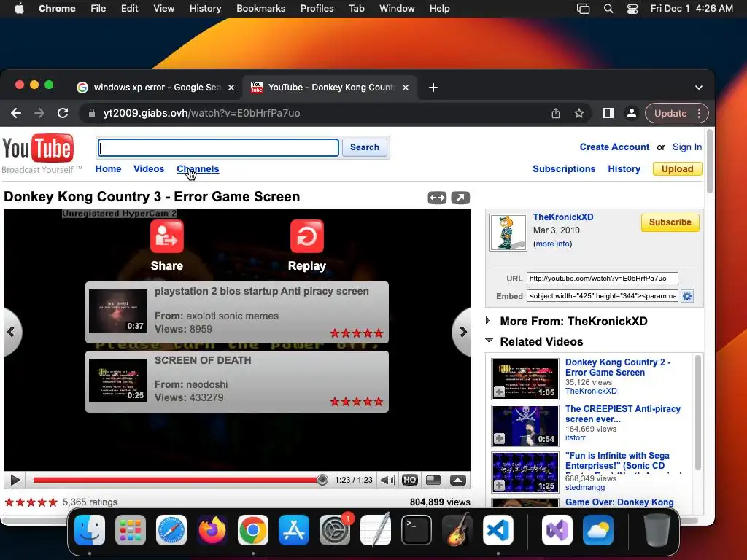Open the player pop-up menu arrow

(458, 480)
